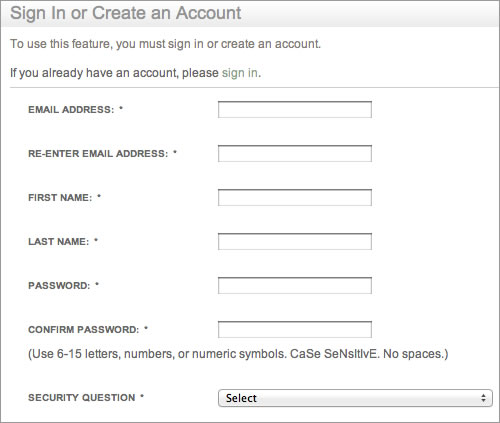Click the up-down arrows on Security Question dropdown

(483, 398)
